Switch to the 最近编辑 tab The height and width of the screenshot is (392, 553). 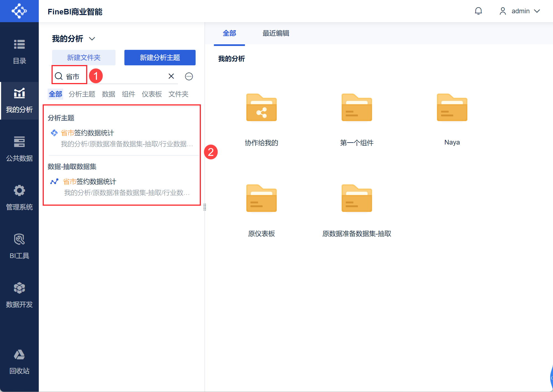276,33
